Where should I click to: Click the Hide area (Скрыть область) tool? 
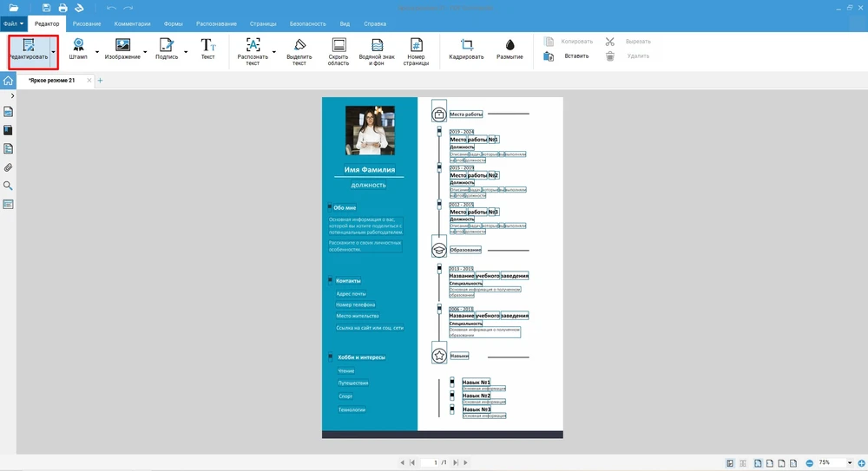click(339, 51)
